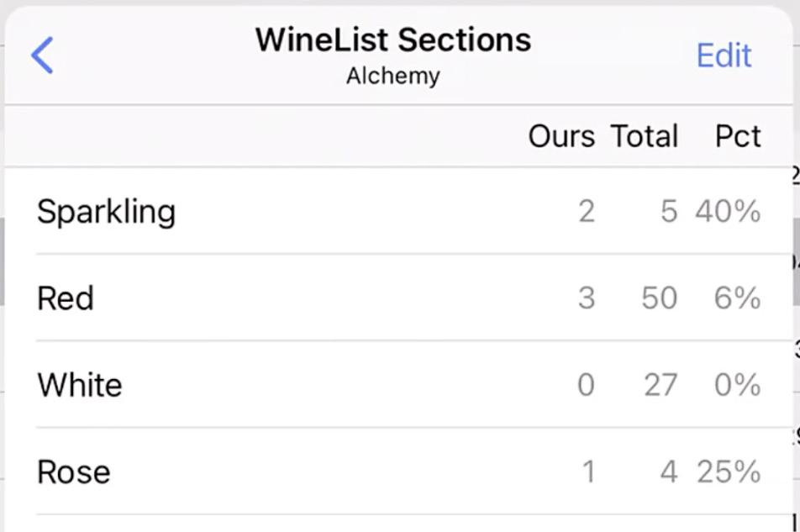Tap the Alchemy subtitle text
The image size is (800, 532).
393,76
